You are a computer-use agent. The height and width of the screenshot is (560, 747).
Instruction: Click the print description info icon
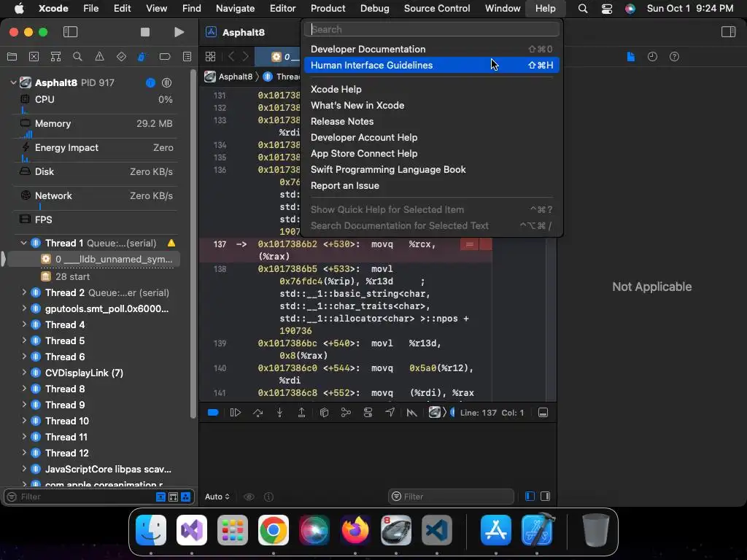(x=268, y=497)
